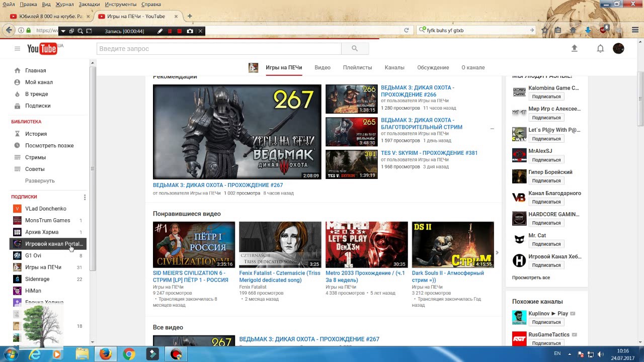Subscribe to Kuplinov Play channel

click(546, 322)
